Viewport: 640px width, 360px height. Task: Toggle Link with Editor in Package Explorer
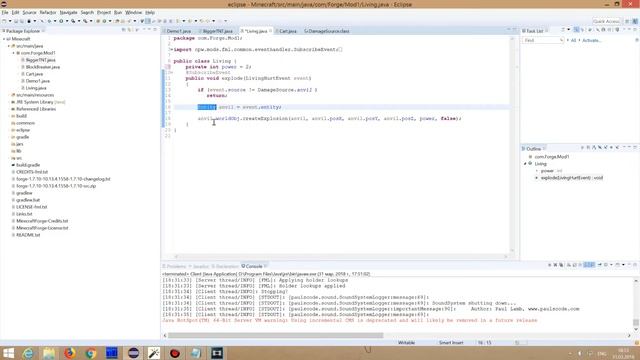tap(130, 30)
